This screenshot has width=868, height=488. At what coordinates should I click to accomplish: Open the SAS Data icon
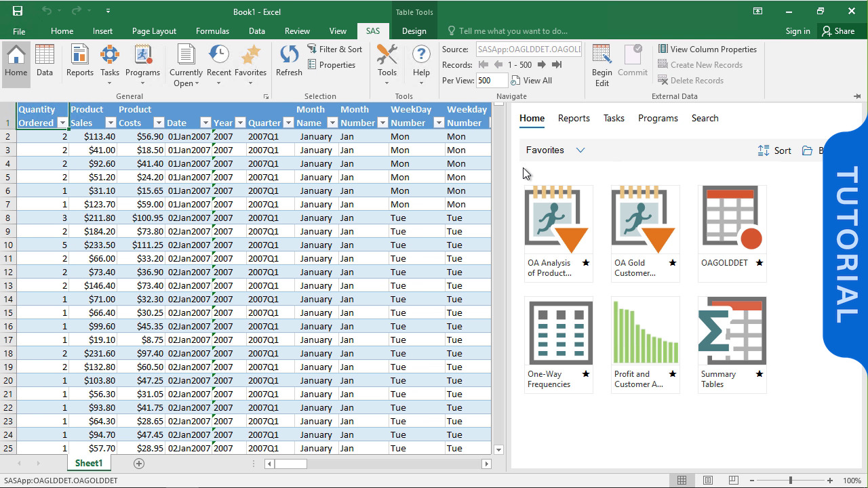click(45, 60)
